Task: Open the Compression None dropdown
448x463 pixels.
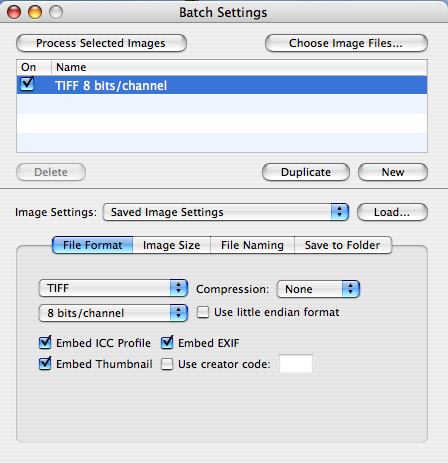Action: tap(318, 289)
